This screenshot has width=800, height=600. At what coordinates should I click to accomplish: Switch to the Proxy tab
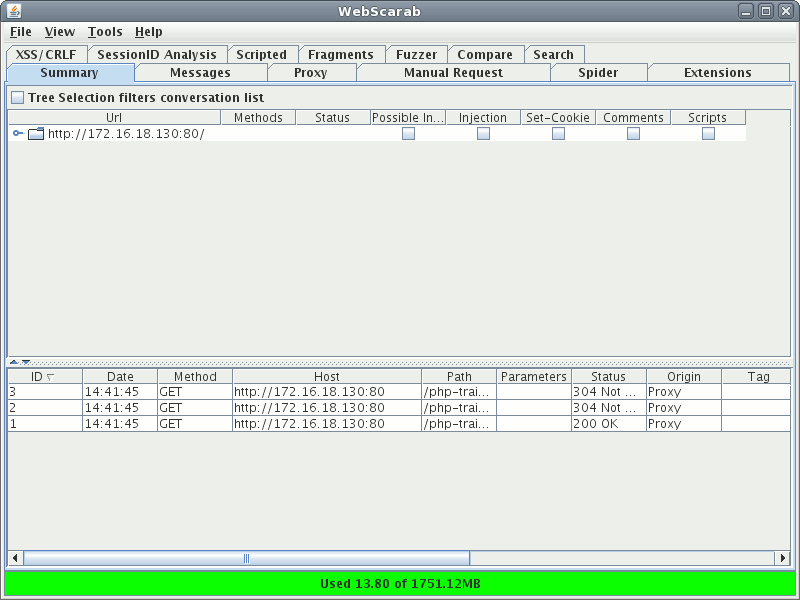[310, 72]
